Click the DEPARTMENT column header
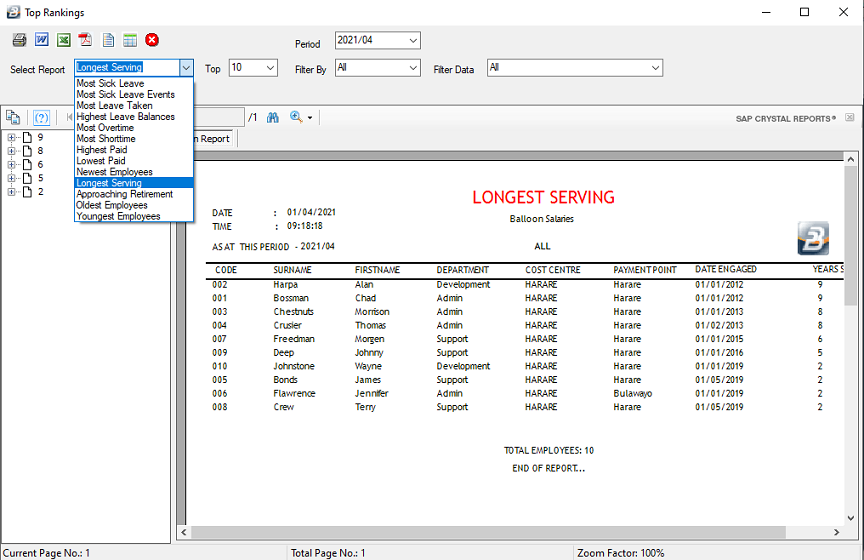This screenshot has width=864, height=560. [462, 270]
